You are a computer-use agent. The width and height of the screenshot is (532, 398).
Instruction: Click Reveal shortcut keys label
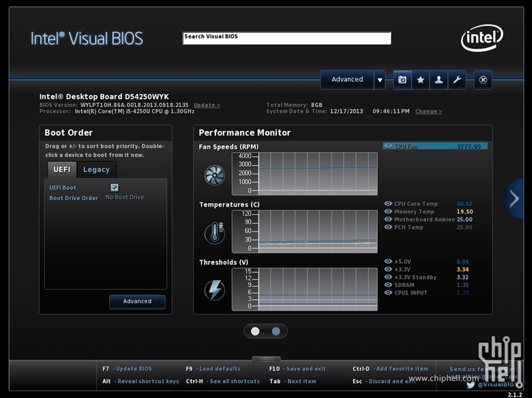pos(148,382)
